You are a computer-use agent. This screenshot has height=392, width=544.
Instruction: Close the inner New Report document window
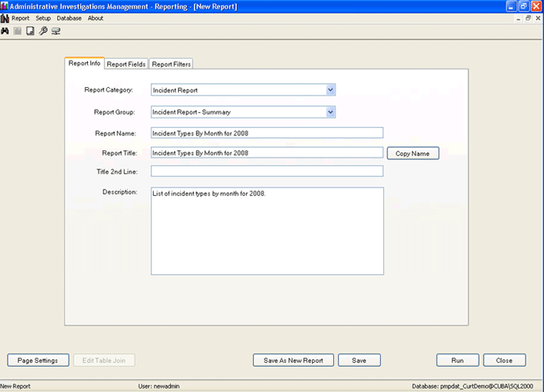point(538,18)
